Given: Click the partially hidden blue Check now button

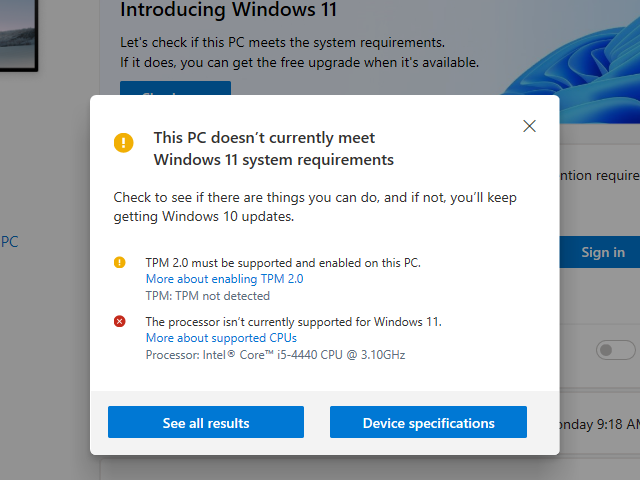Looking at the screenshot, I should (x=176, y=88).
